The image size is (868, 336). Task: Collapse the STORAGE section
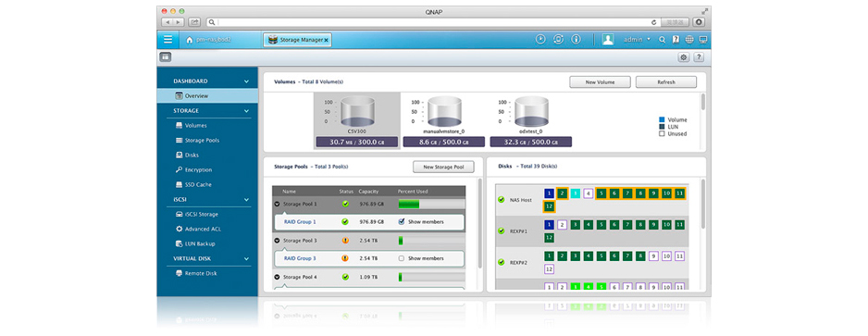[246, 111]
